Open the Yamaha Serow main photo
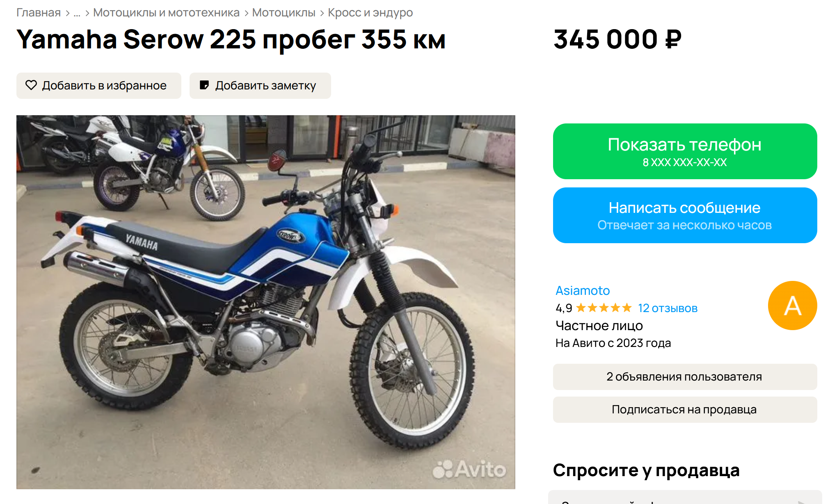The height and width of the screenshot is (504, 830). tap(266, 302)
